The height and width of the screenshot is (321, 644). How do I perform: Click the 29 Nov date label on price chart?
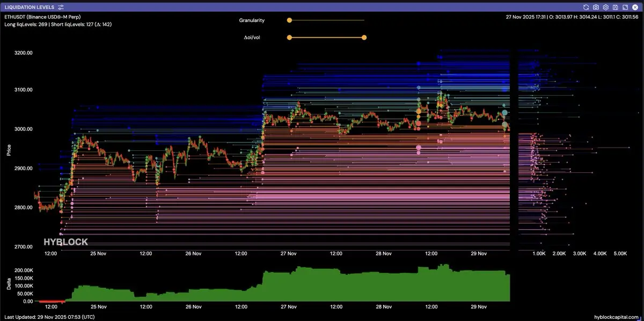479,254
